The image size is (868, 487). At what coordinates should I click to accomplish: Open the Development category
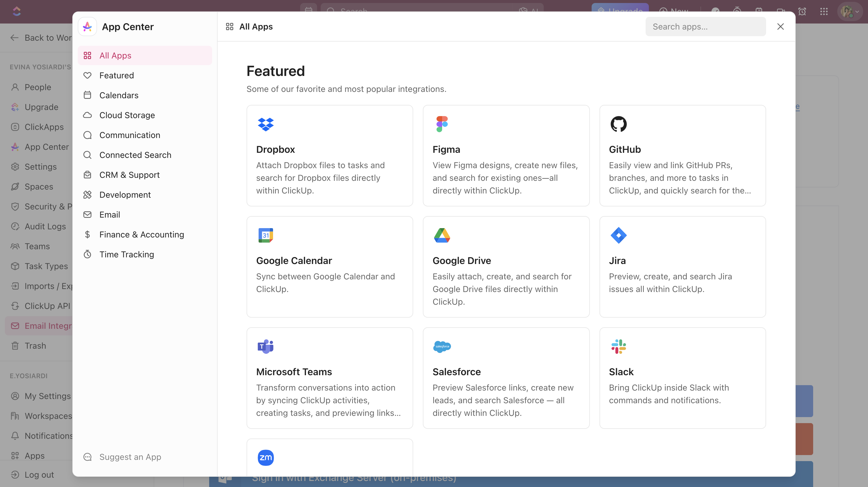pos(145,195)
